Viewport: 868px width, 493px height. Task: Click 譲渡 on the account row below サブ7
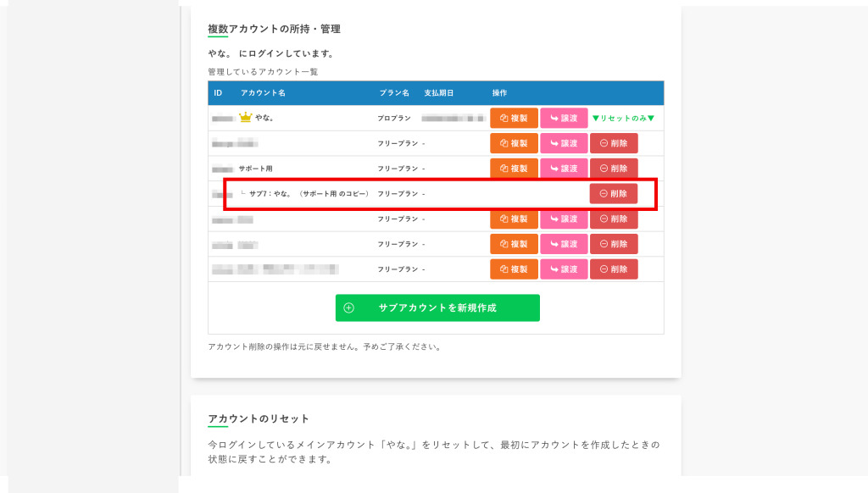click(564, 219)
